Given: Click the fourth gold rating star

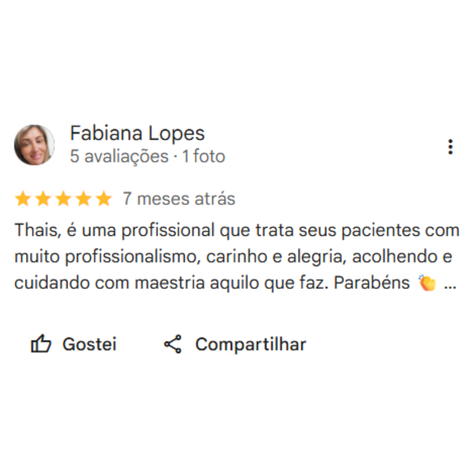Looking at the screenshot, I should coord(83,198).
